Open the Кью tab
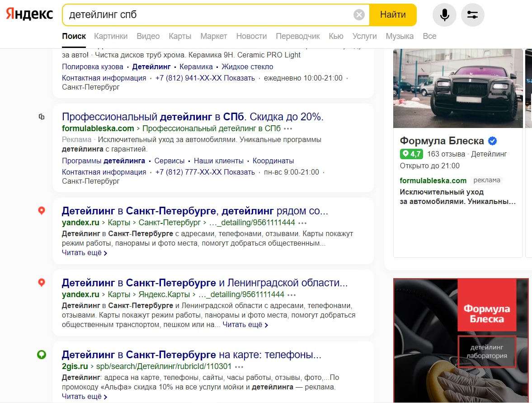This screenshot has width=532, height=403. (x=336, y=36)
